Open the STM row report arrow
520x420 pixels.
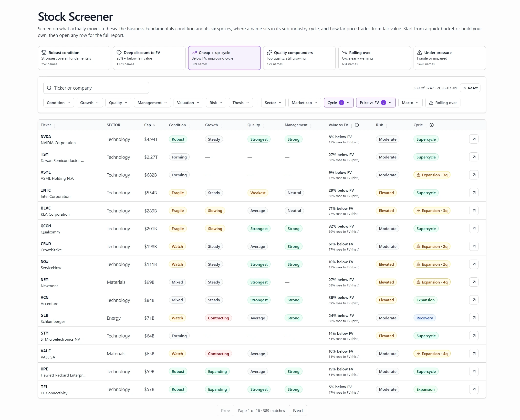474,336
